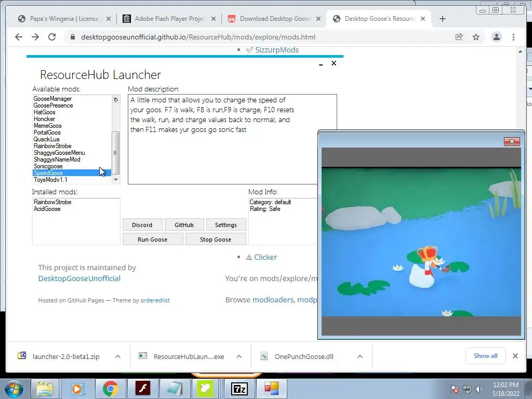
Task: Switch to Download Desktop Goose tab
Action: pos(274,19)
